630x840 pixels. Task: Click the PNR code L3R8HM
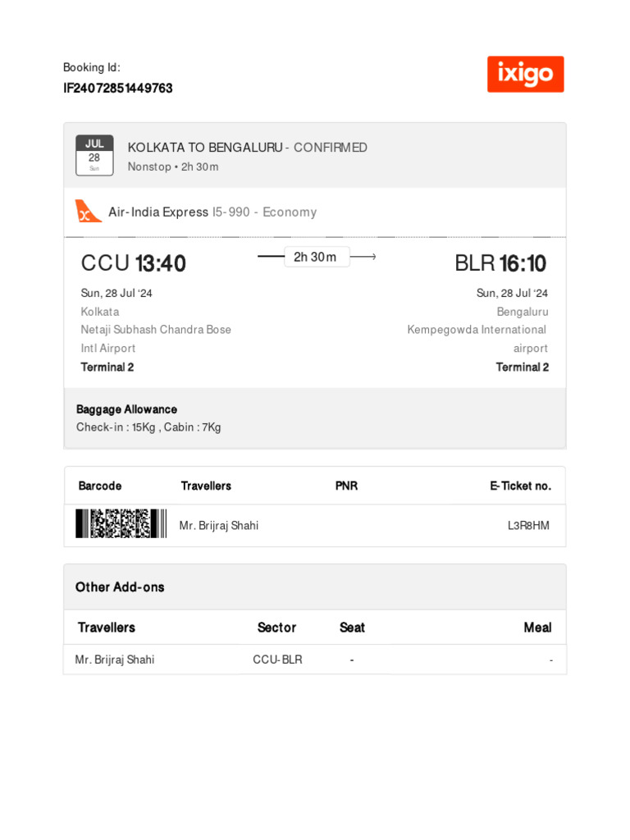click(528, 526)
